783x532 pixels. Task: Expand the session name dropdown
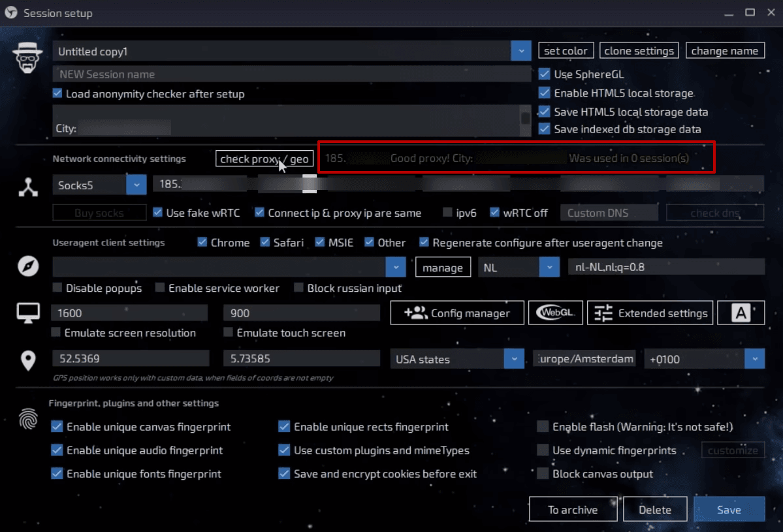(521, 51)
